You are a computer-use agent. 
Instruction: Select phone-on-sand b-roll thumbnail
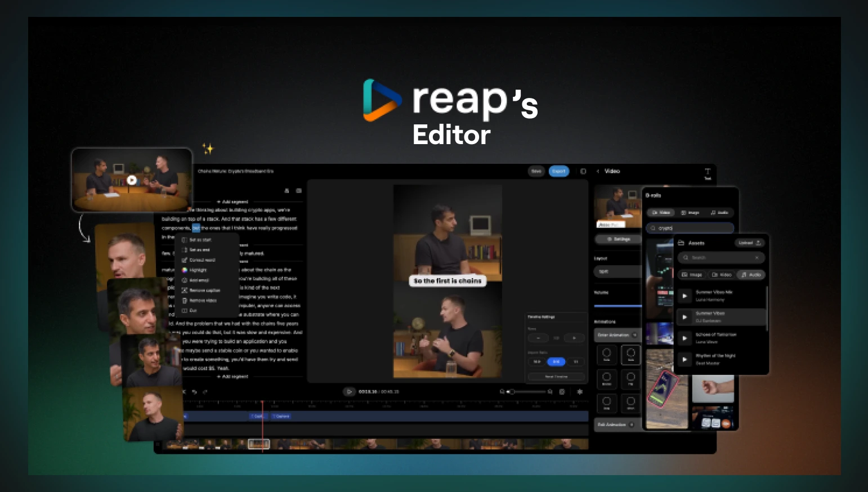tap(666, 389)
